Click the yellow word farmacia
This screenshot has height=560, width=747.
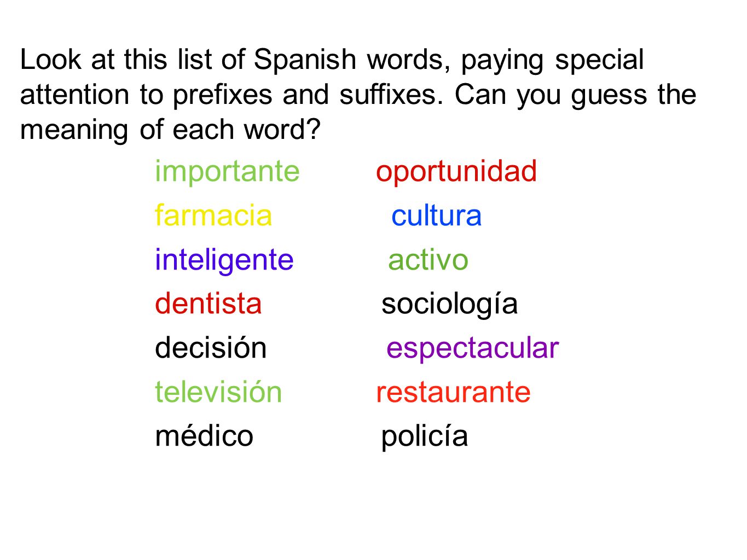click(x=213, y=215)
